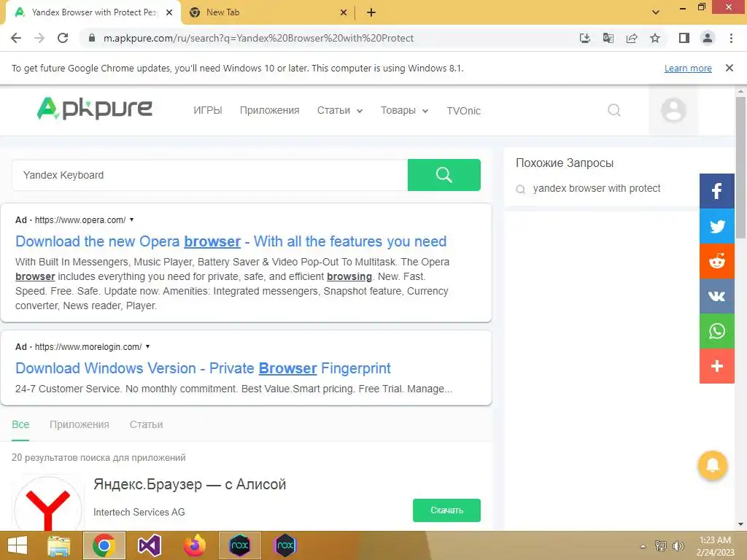The width and height of the screenshot is (747, 560).
Task: Reload the current page
Action: pos(63,38)
